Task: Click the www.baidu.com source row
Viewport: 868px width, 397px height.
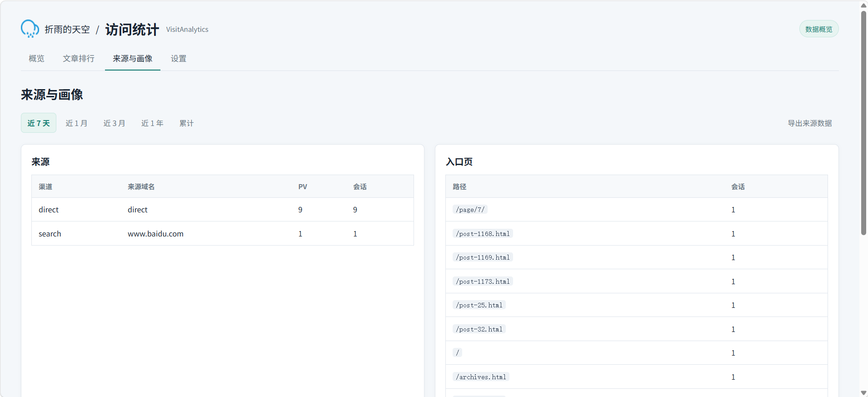Action: pos(223,234)
